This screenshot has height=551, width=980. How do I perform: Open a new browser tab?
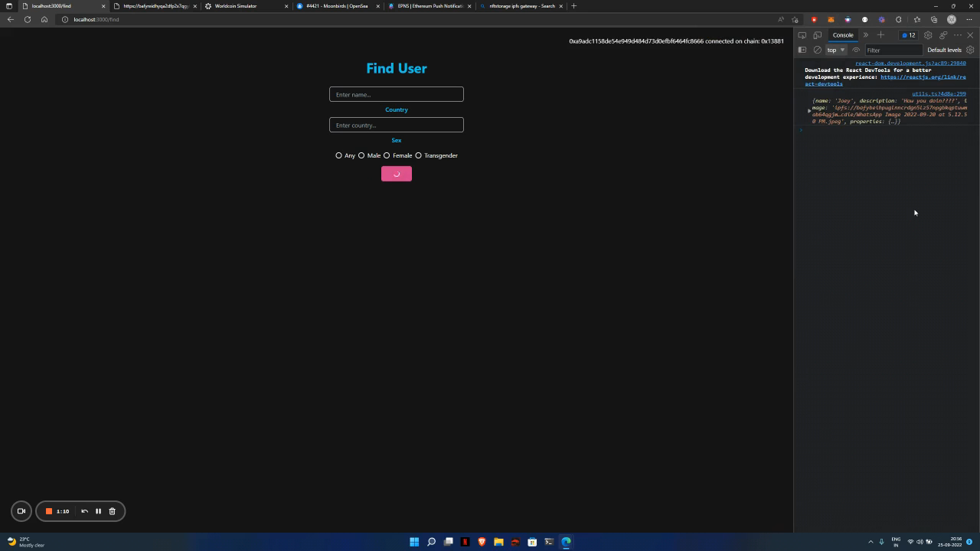(x=573, y=6)
